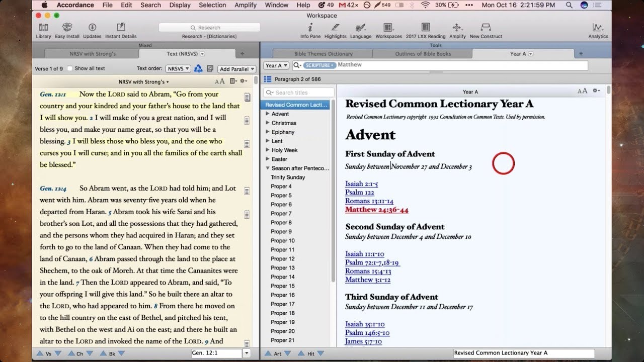Change text size in NRSV pane
The height and width of the screenshot is (362, 644).
(220, 81)
